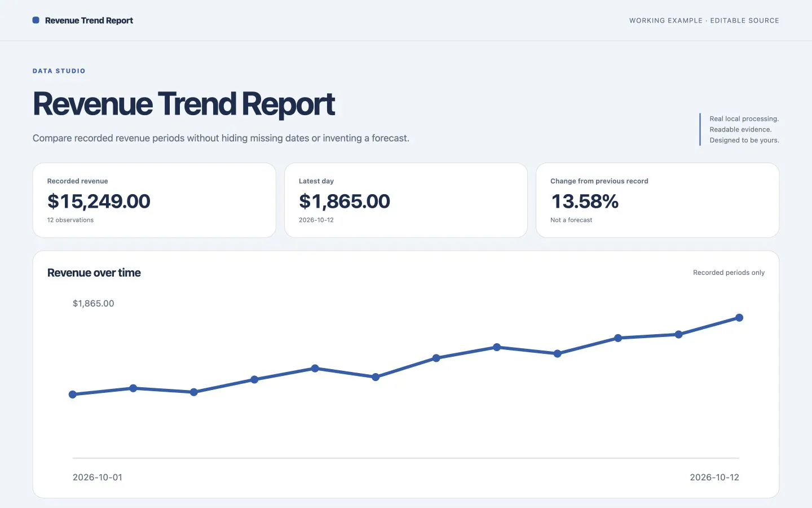Viewport: 812px width, 508px height.
Task: Select the DATA STUDIO eyebrow label
Action: pos(59,71)
